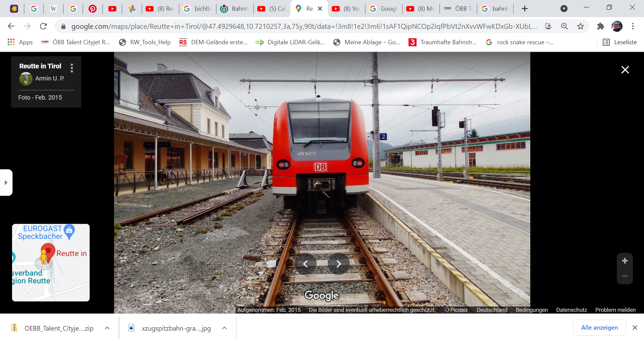The height and width of the screenshot is (342, 644).
Task: Open the 'ÖBB Talent Cityjet R...' bookmark
Action: click(x=75, y=42)
